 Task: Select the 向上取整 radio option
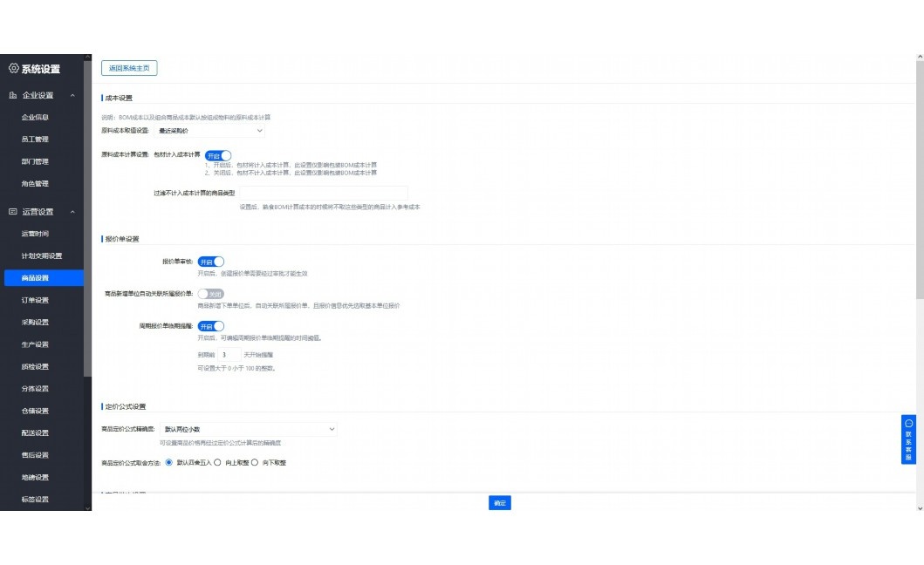pyautogui.click(x=217, y=462)
